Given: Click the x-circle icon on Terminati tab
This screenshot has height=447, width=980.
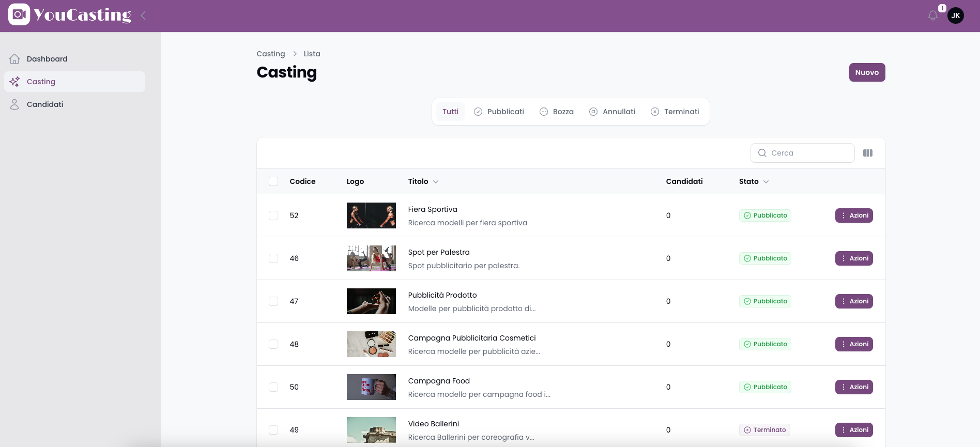Looking at the screenshot, I should [x=655, y=112].
